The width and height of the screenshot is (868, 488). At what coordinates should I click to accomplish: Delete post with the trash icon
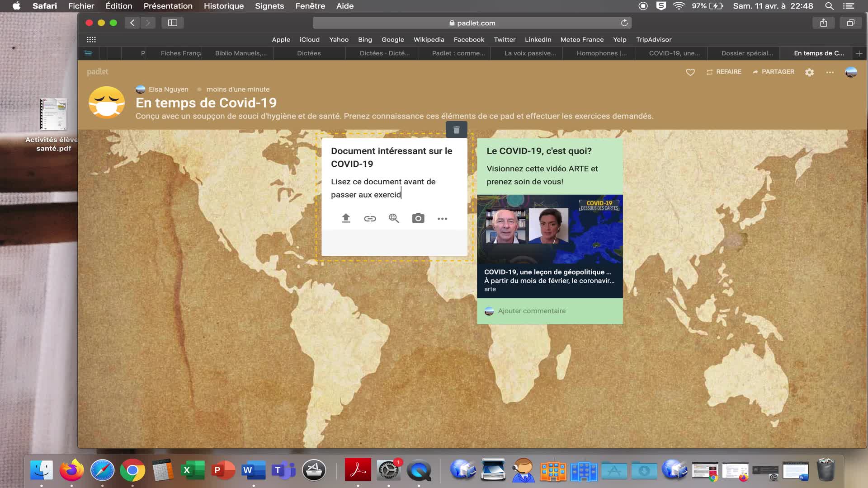point(456,130)
